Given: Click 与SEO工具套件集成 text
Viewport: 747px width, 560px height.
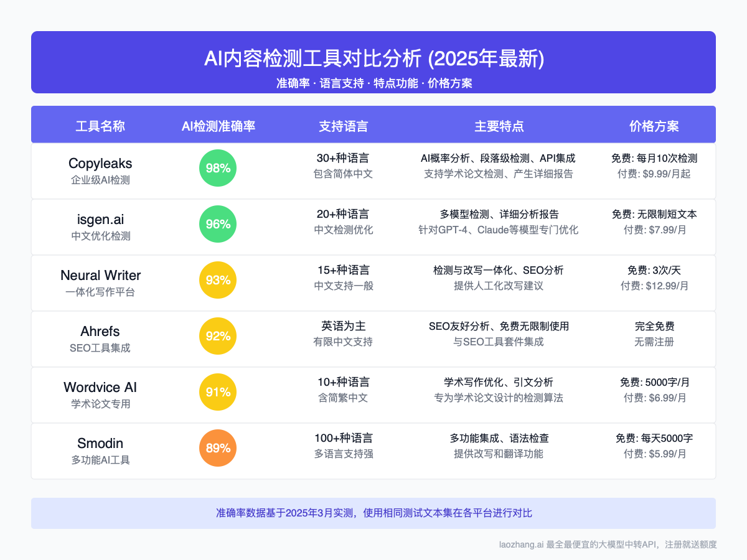Looking at the screenshot, I should click(x=499, y=342).
